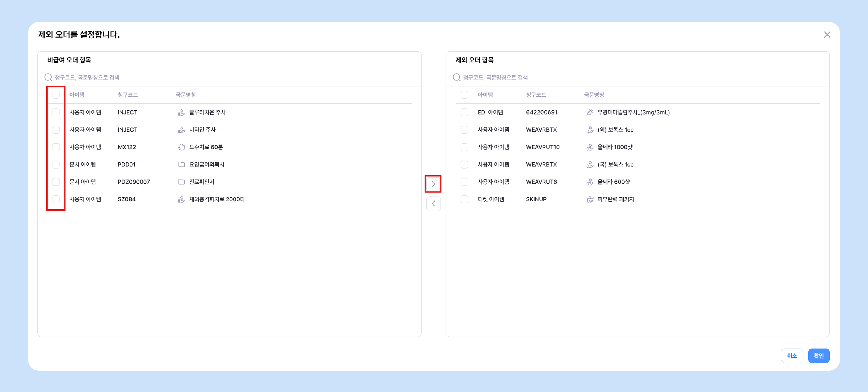Click the folder icon beside 요양급여의뢰서
Viewport: 868px width, 392px height.
181,164
